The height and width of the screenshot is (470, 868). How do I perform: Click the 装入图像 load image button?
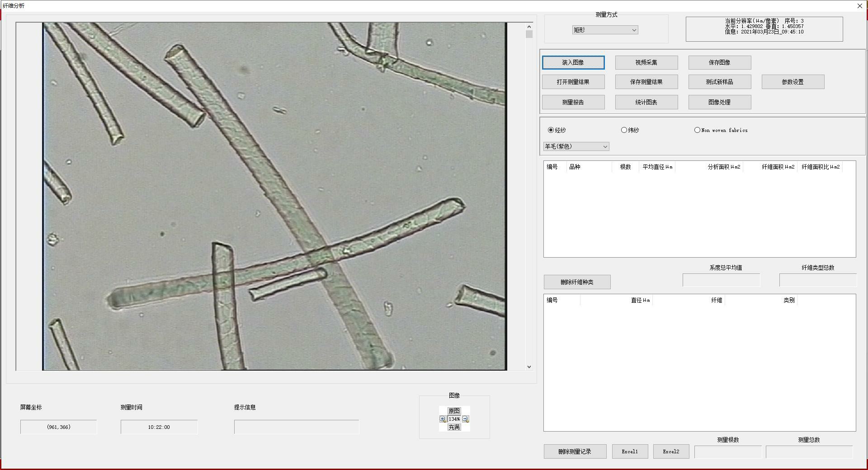tap(573, 62)
